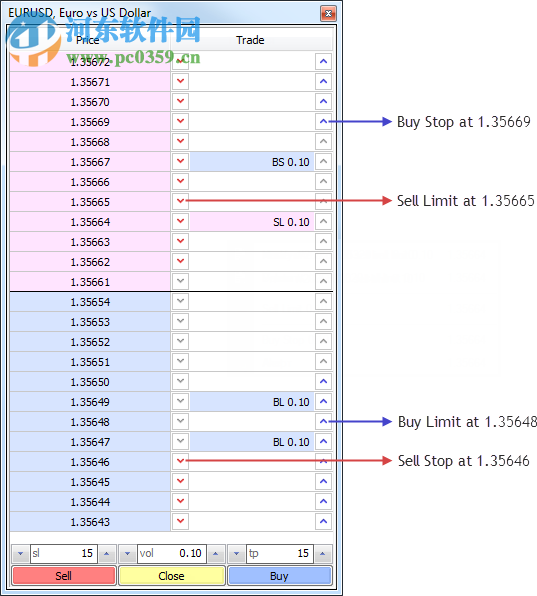Image resolution: width=537 pixels, height=596 pixels.
Task: Select the SL 0.10 order at 1.35664
Action: (x=252, y=222)
